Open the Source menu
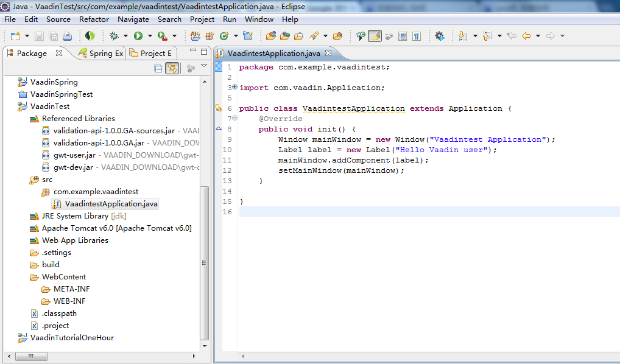 (x=58, y=19)
